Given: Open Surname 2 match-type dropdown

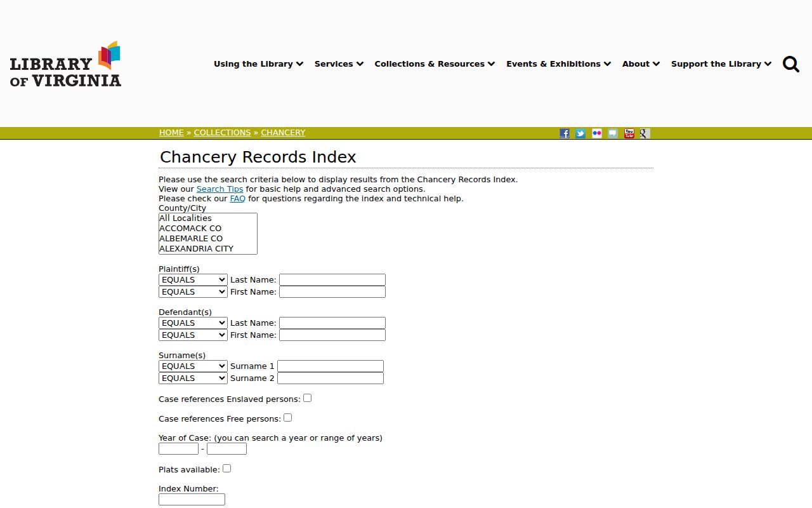Looking at the screenshot, I should click(193, 378).
